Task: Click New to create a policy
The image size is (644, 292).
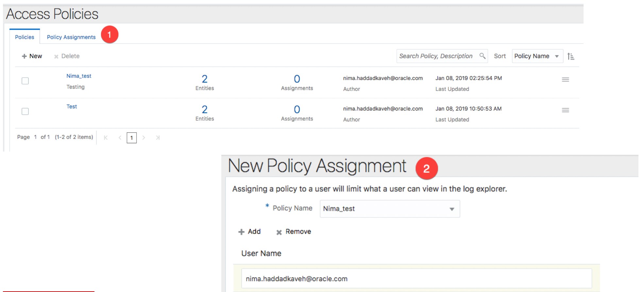Action: pyautogui.click(x=32, y=56)
